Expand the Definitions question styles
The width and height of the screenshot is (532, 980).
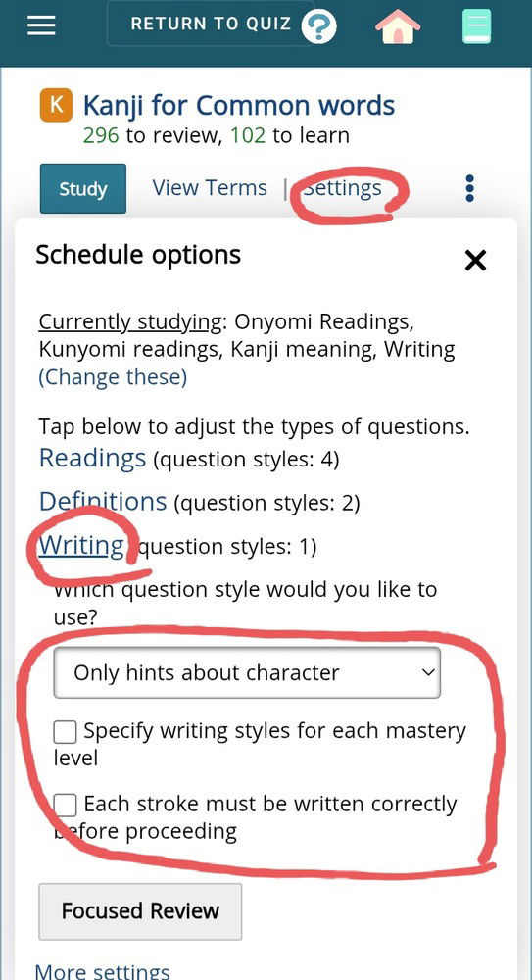(x=103, y=501)
